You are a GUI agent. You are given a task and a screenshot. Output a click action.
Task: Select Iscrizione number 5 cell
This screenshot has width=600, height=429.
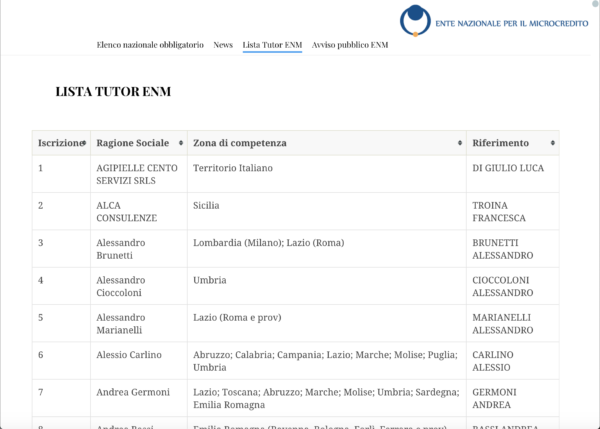pos(61,323)
